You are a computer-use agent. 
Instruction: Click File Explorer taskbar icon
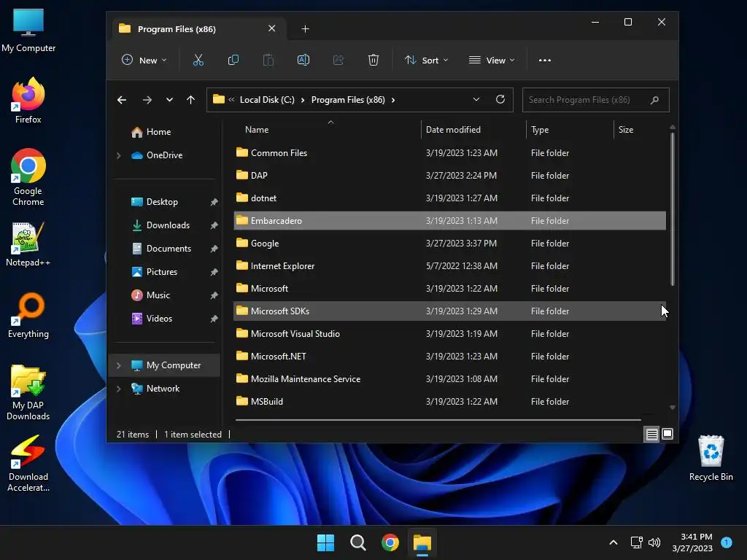click(422, 542)
